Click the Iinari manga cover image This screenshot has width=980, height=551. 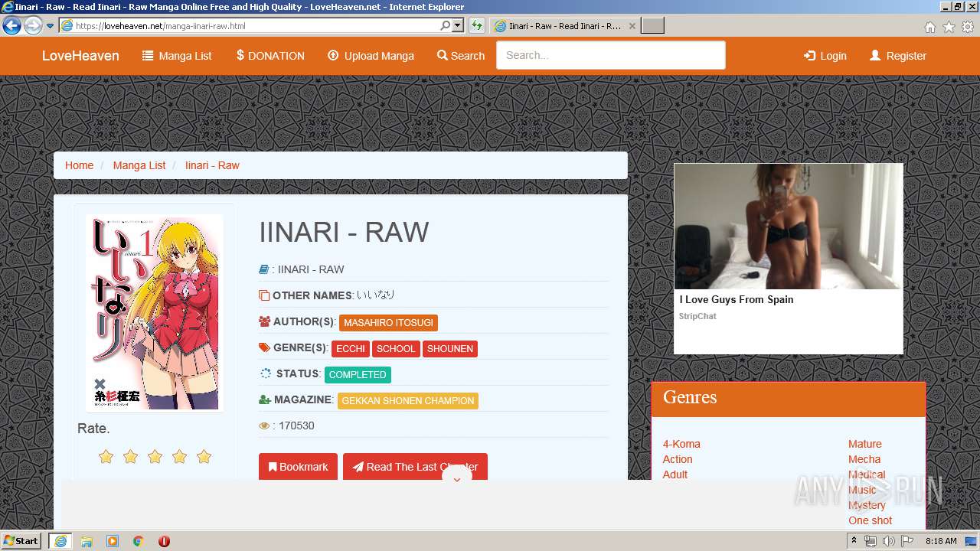click(154, 311)
